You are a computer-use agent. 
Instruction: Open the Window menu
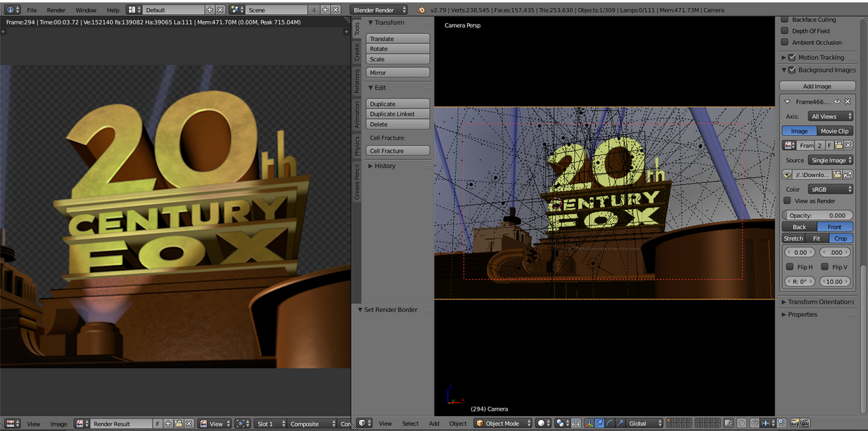coord(85,10)
